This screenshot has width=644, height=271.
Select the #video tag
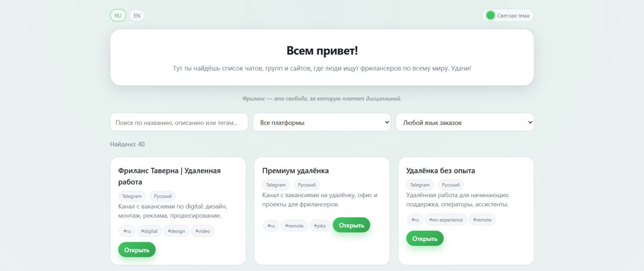[203, 231]
